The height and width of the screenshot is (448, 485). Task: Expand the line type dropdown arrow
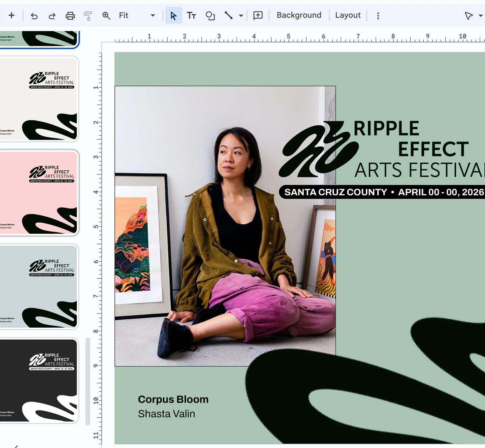pos(241,15)
